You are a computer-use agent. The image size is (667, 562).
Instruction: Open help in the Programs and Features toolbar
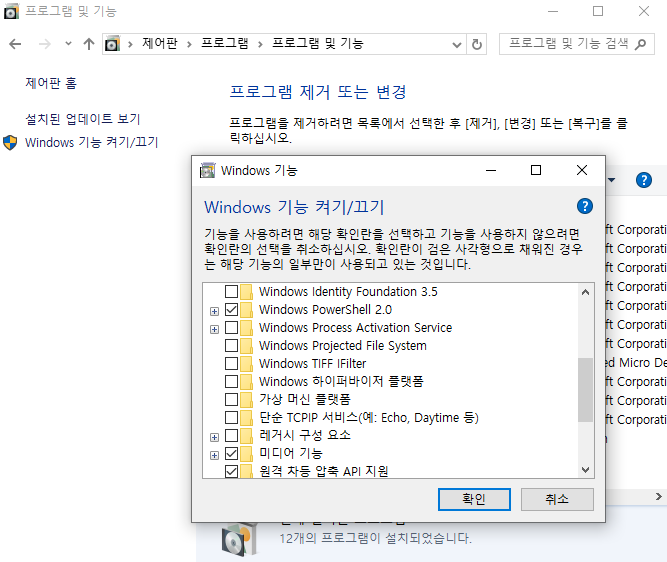click(x=644, y=180)
